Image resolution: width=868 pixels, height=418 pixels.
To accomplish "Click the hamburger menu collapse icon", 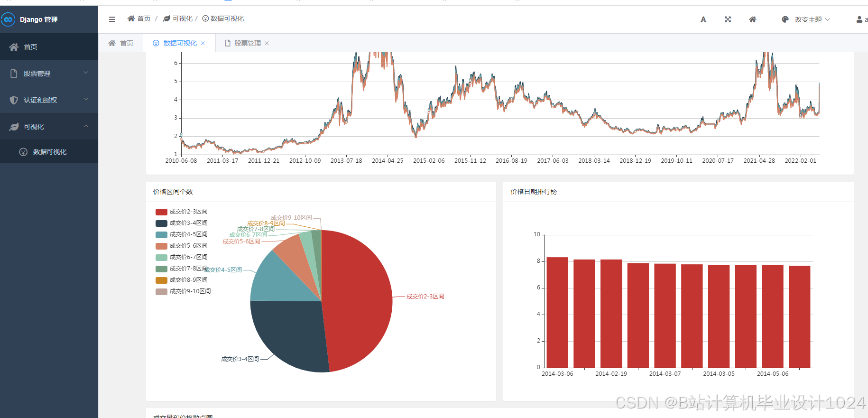I will 112,19.
